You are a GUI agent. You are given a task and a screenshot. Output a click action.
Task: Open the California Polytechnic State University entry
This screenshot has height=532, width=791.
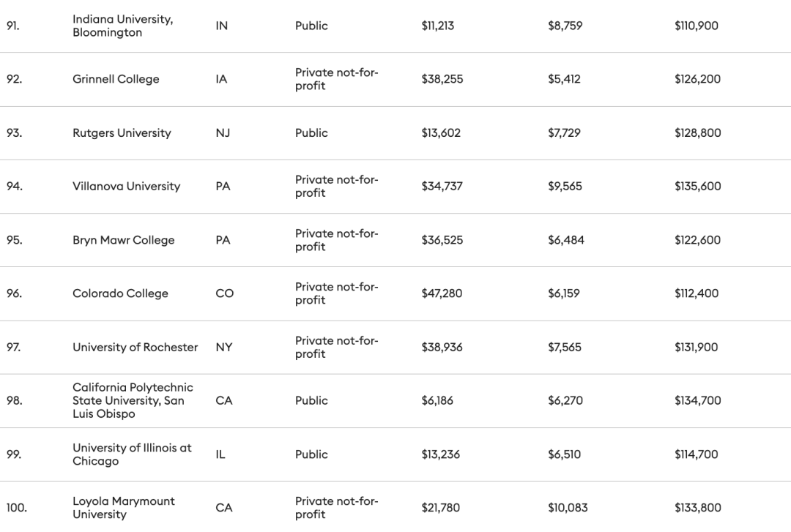(x=133, y=400)
